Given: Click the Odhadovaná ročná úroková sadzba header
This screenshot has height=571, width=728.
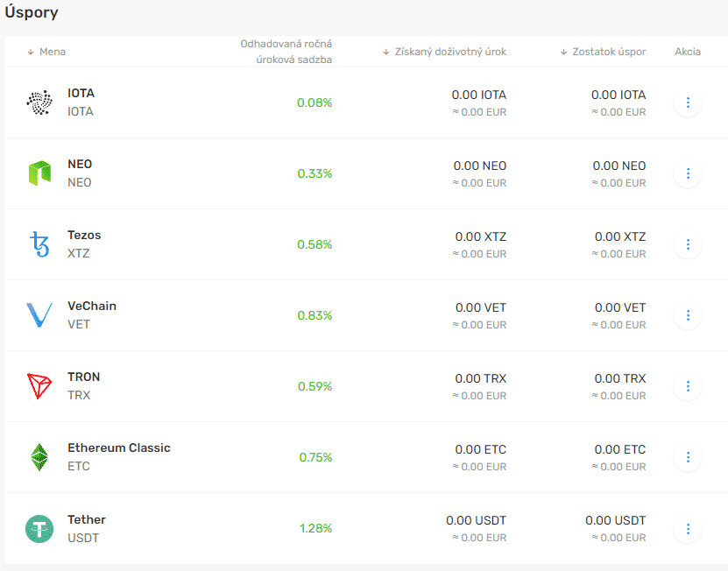Looking at the screenshot, I should (x=286, y=52).
